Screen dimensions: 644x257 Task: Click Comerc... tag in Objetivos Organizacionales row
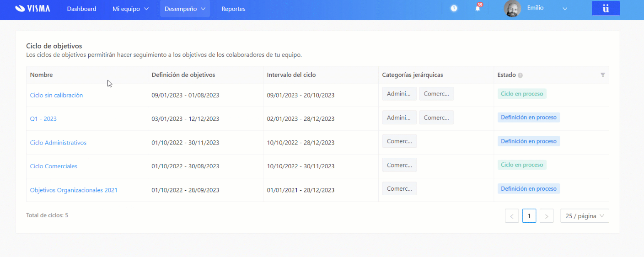click(399, 188)
